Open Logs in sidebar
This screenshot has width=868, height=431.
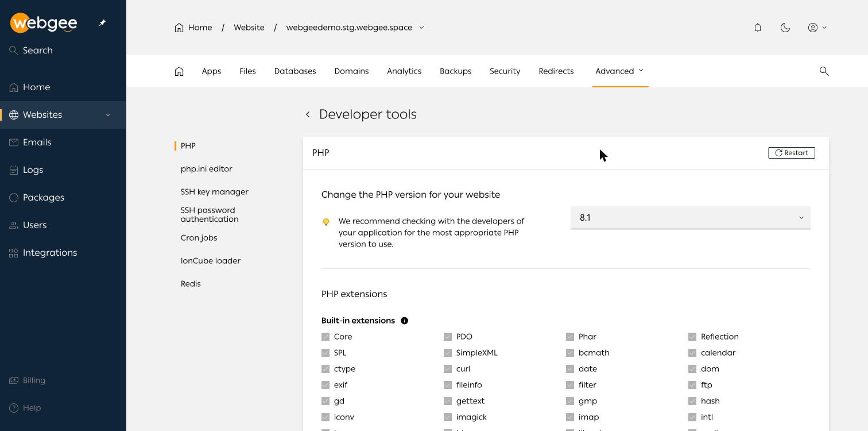63,170
